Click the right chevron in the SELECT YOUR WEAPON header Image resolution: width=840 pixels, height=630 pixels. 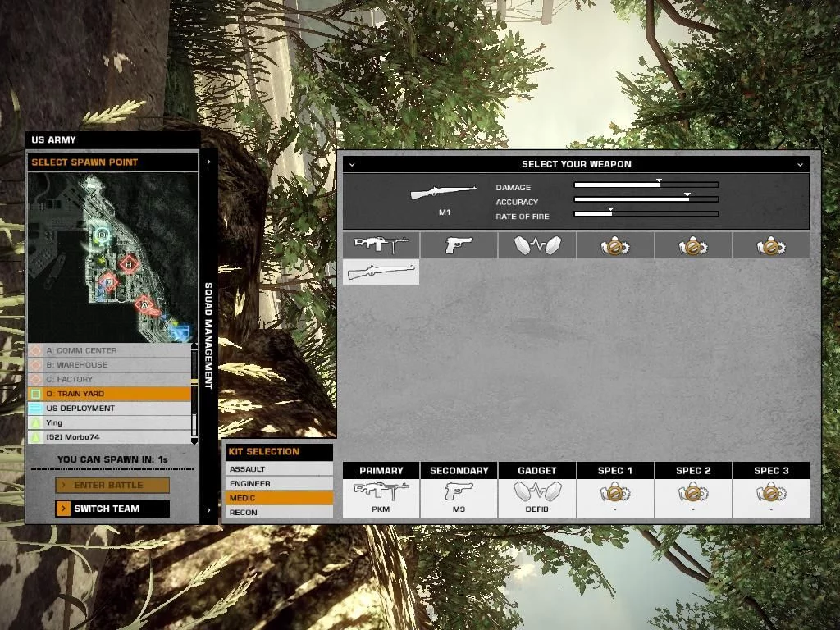tap(800, 164)
